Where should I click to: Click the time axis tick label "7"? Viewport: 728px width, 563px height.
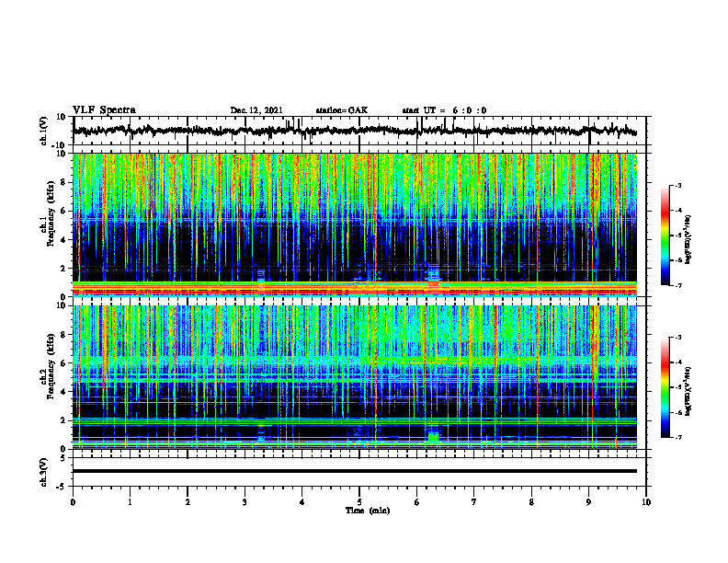click(x=474, y=502)
